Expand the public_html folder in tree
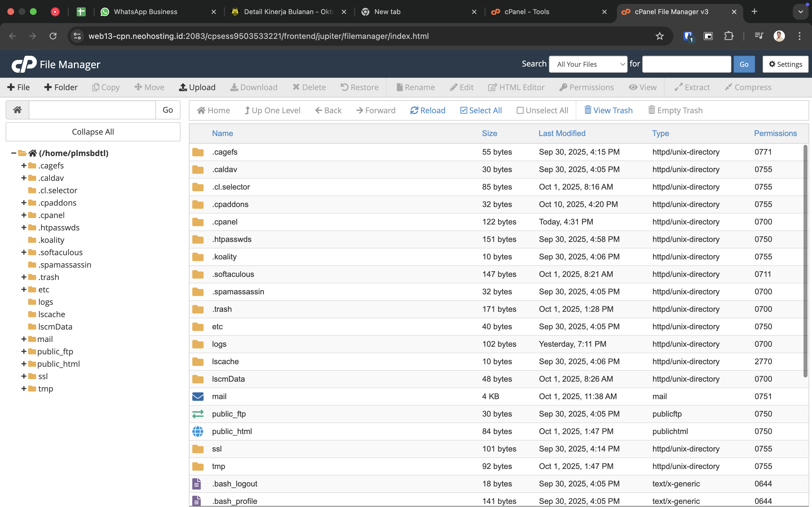Screen dimensions: 812x507 tap(24, 364)
